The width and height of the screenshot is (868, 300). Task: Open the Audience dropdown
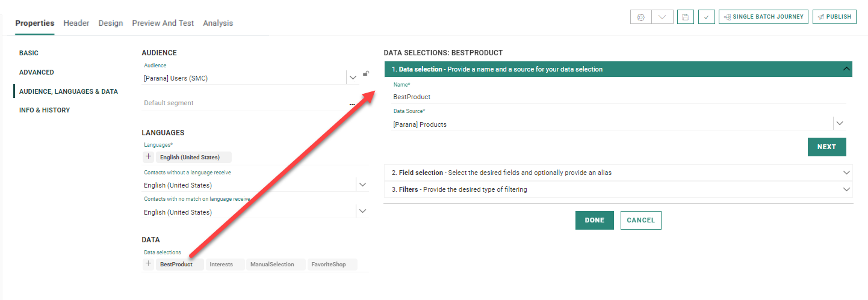tap(352, 78)
